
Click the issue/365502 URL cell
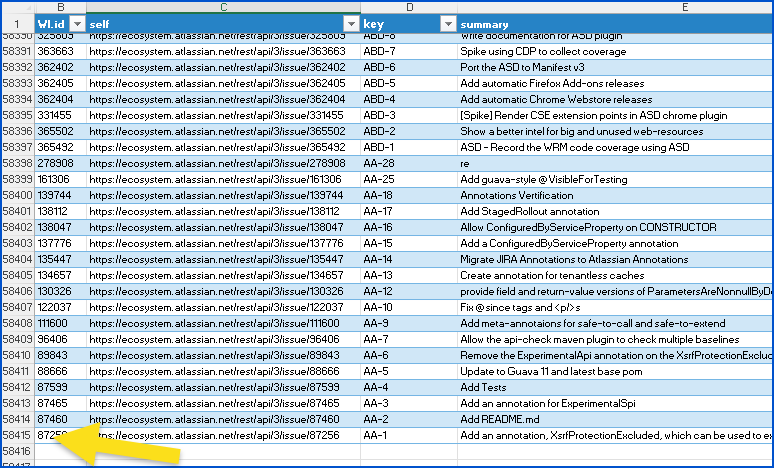tap(224, 131)
